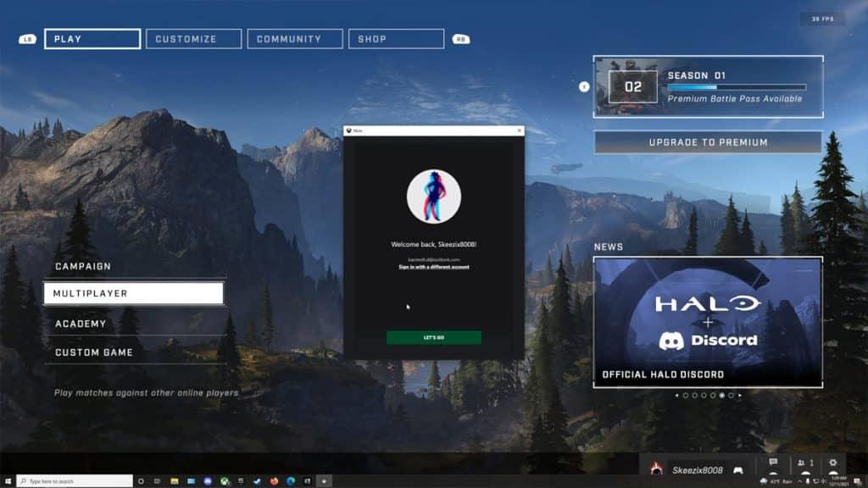Click the Season 01 battle pass progress bar
The image size is (868, 488).
[736, 87]
